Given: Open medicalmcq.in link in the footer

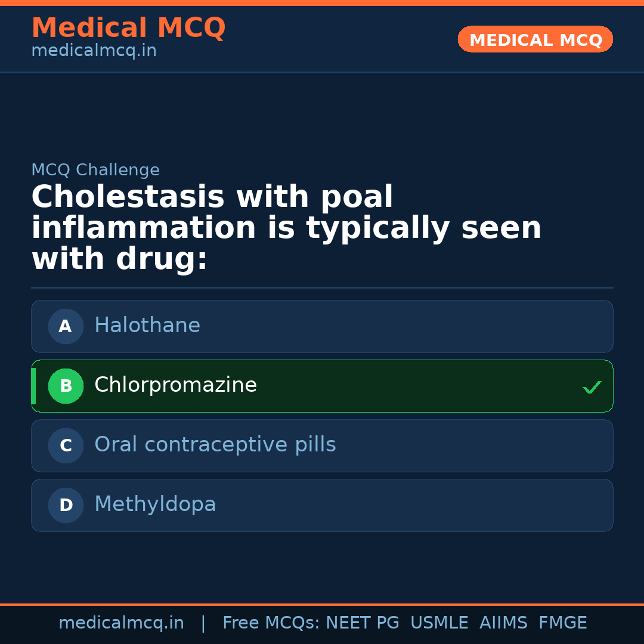Looking at the screenshot, I should point(121,623).
